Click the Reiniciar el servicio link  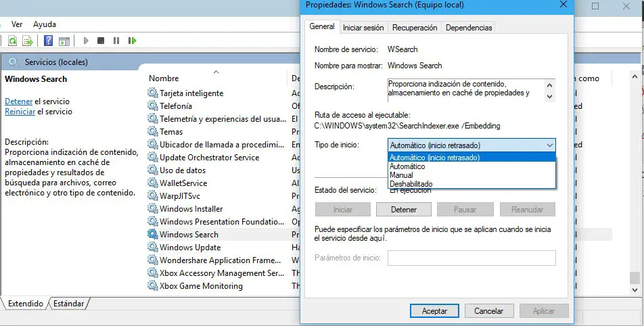point(20,112)
